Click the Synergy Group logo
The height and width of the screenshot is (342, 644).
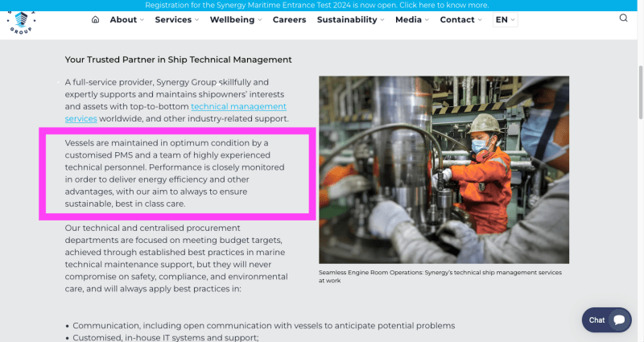click(x=22, y=23)
